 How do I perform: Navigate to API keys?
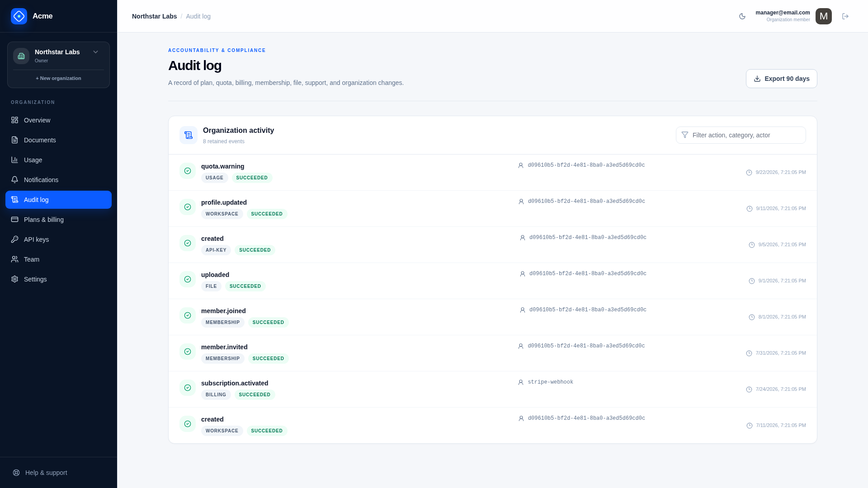[x=58, y=239]
